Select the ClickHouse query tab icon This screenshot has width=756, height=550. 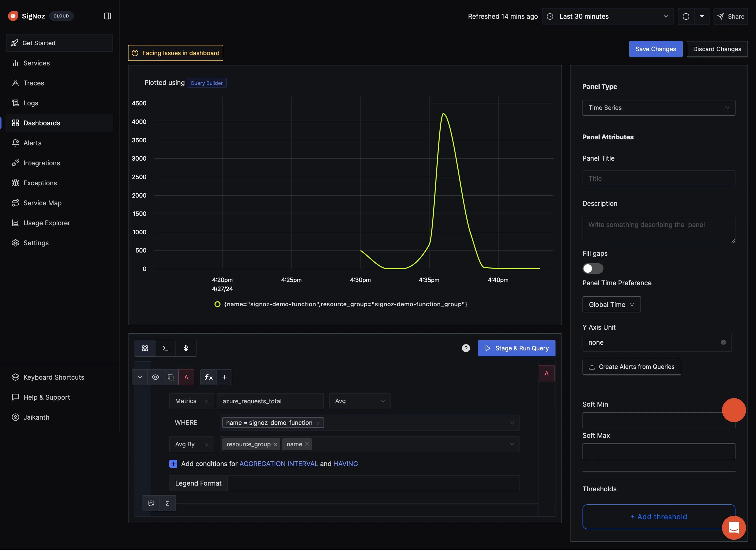tap(165, 348)
